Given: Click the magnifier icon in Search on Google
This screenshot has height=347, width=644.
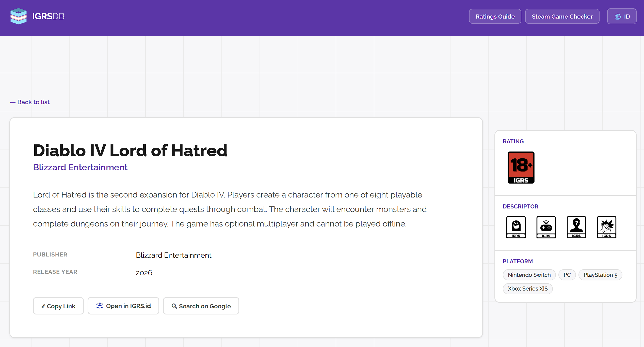Looking at the screenshot, I should point(174,306).
